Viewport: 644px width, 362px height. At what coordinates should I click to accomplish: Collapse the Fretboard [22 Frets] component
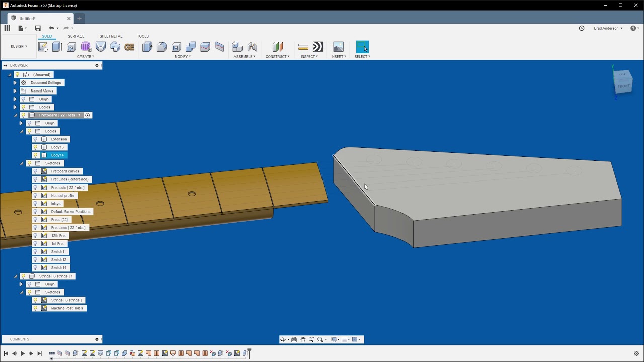click(x=15, y=115)
